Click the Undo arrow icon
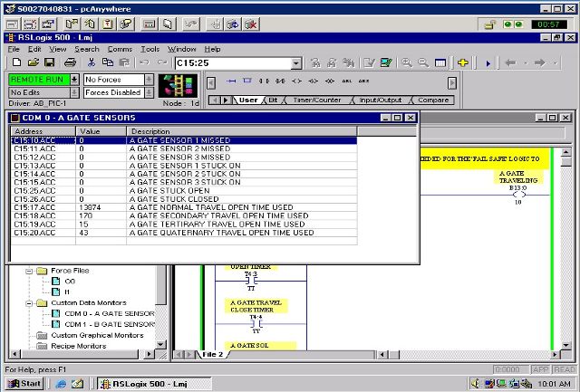Viewport: 580px width, 392px height. (144, 62)
